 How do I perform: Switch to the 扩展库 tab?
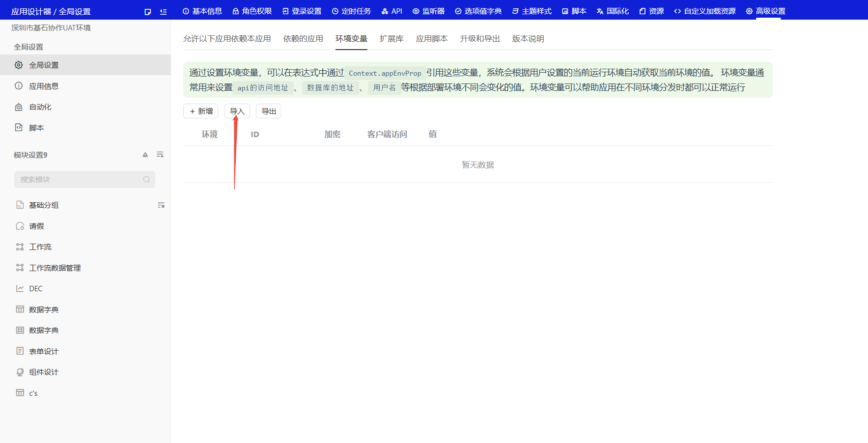[x=392, y=39]
